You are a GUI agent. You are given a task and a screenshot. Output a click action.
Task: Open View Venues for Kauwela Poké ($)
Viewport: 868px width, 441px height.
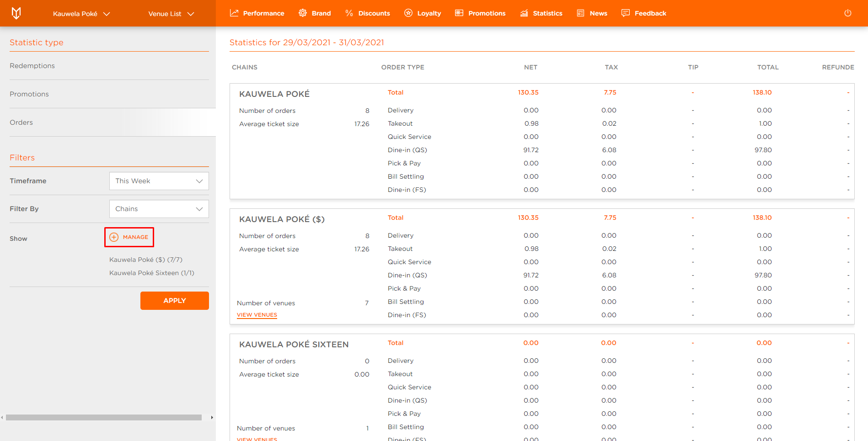click(257, 315)
